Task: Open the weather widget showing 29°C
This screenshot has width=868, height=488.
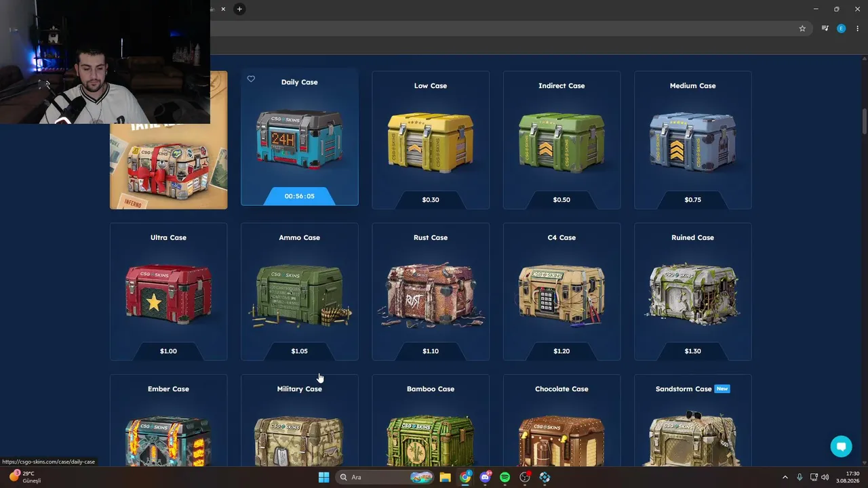Action: pos(25,477)
